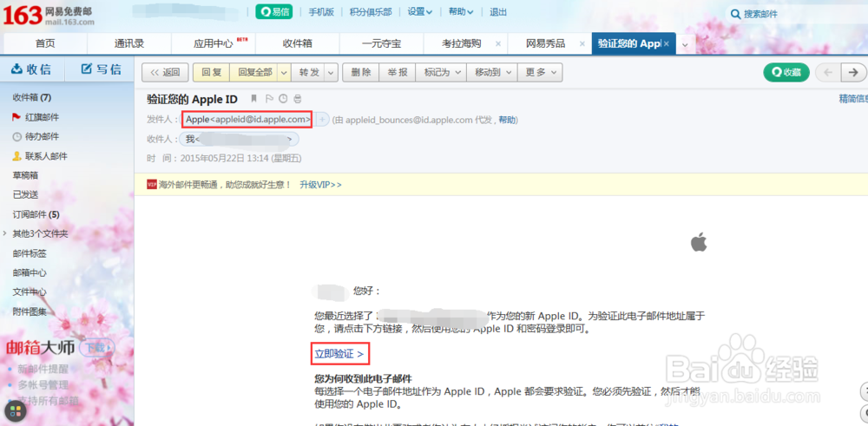Image resolution: width=868 pixels, height=426 pixels.
Task: Go to next email with right arrow
Action: coord(853,72)
